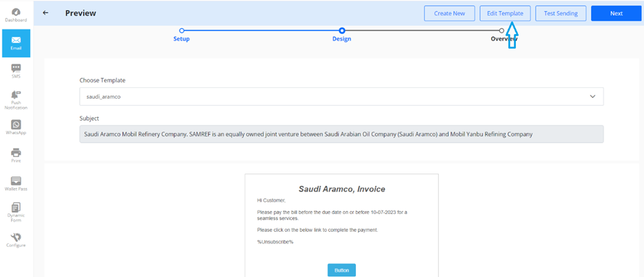Click the Create New button
Screen dimensions: 644x277
pyautogui.click(x=449, y=13)
